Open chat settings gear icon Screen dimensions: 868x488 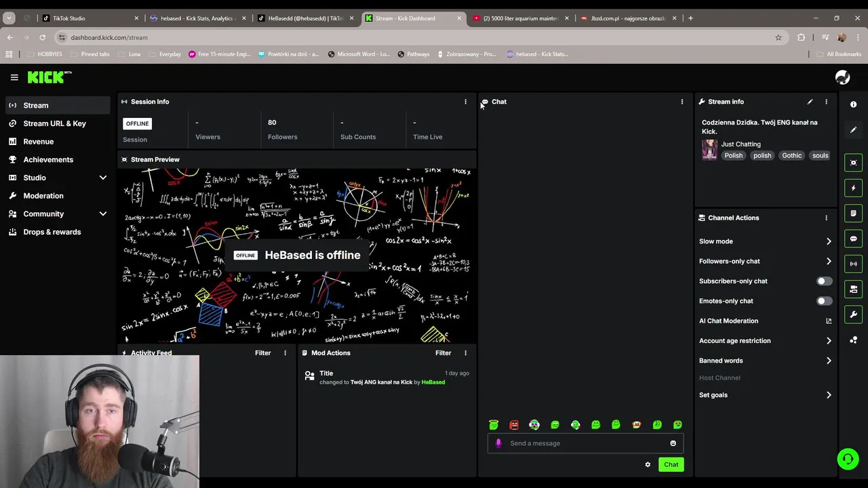[x=648, y=464]
